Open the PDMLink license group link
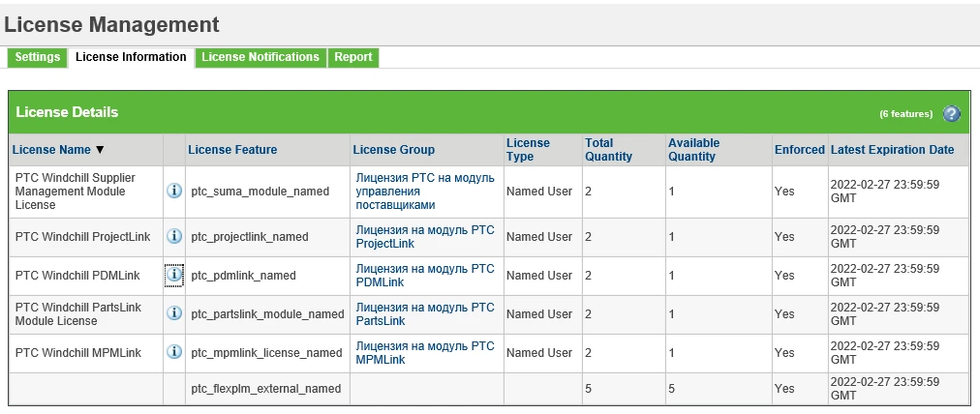 425,276
